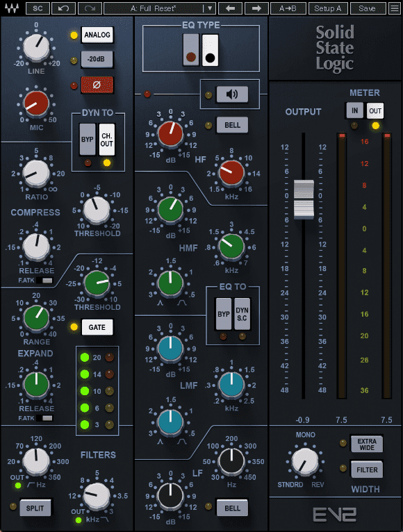Image resolution: width=403 pixels, height=532 pixels.
Task: Click the -0.9 output value
Action: tap(302, 420)
